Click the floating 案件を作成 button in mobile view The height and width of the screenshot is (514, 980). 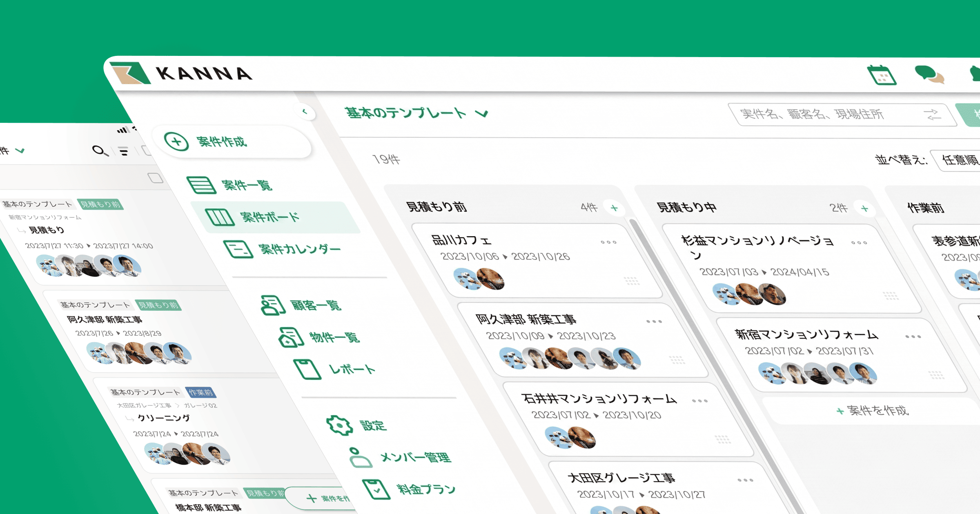(323, 498)
